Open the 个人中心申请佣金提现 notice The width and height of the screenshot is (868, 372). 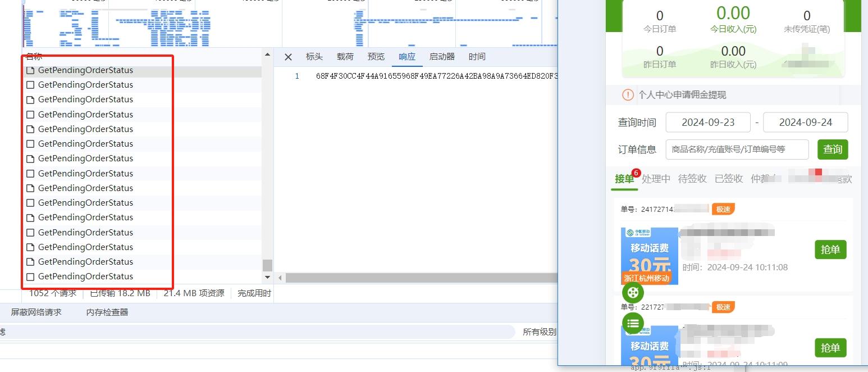(x=682, y=95)
